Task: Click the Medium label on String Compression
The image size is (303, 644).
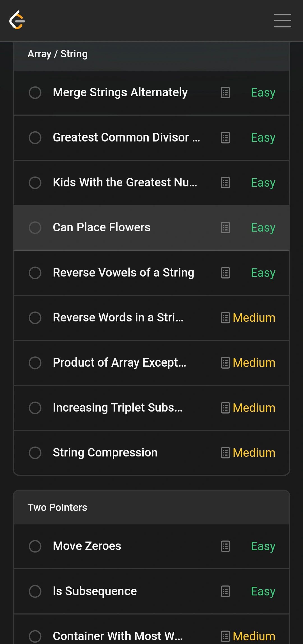Action: click(254, 453)
